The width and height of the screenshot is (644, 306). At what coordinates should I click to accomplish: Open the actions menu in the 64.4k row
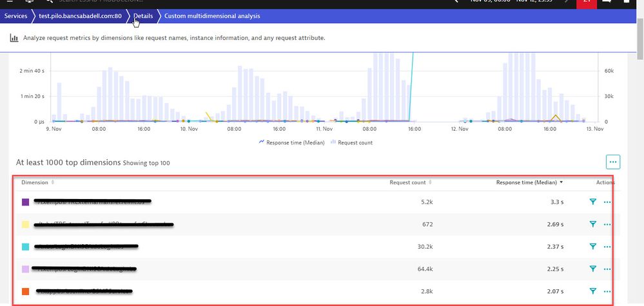pos(607,269)
